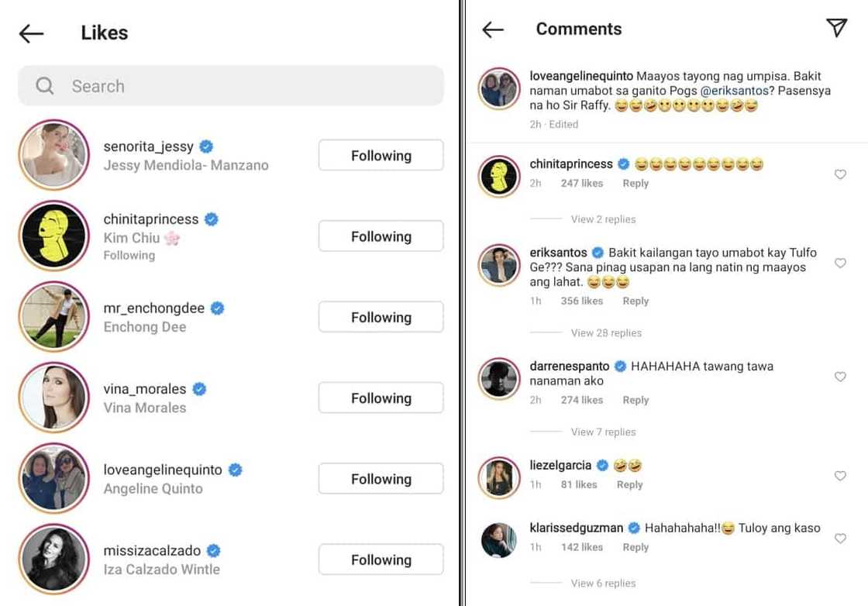Click the verified badge next to eriksantos
The image size is (868, 606).
598,253
